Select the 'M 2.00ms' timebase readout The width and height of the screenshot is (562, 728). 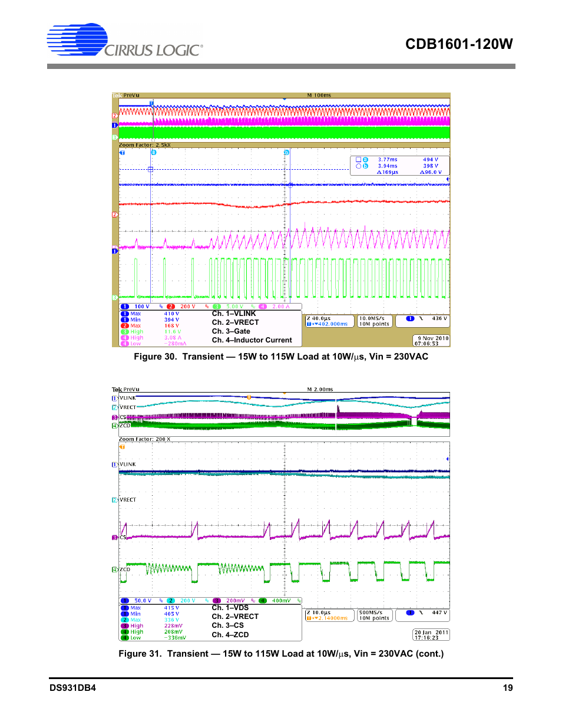click(320, 389)
